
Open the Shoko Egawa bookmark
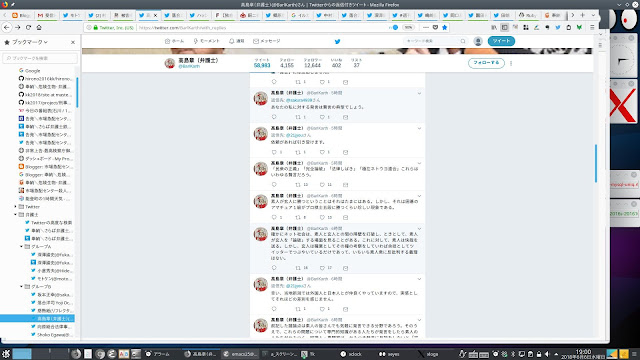[x=51, y=335]
